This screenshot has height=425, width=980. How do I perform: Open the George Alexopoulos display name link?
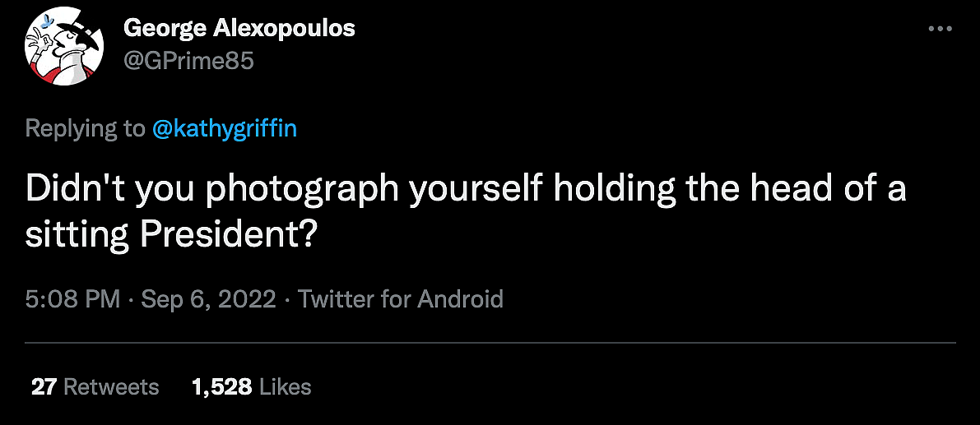(x=239, y=29)
